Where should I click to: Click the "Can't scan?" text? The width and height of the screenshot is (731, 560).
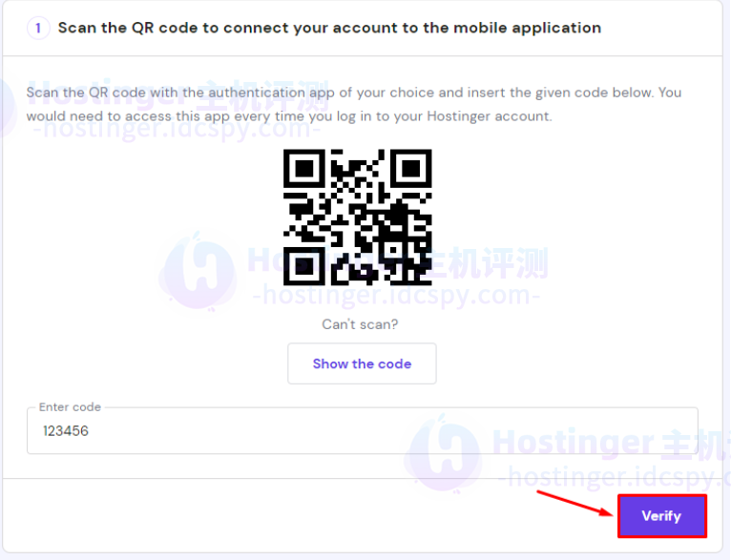pos(360,323)
